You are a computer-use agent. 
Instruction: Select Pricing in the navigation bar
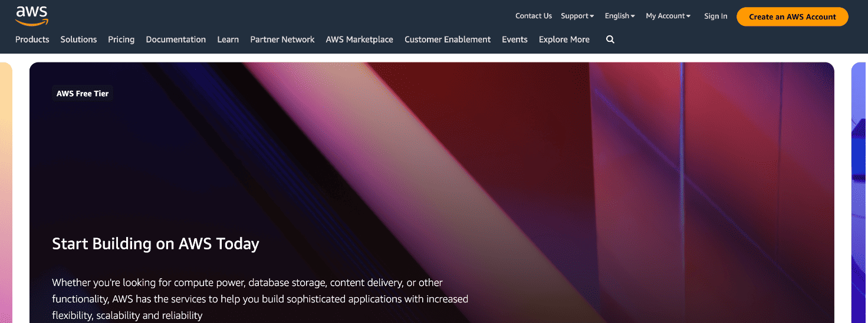121,39
